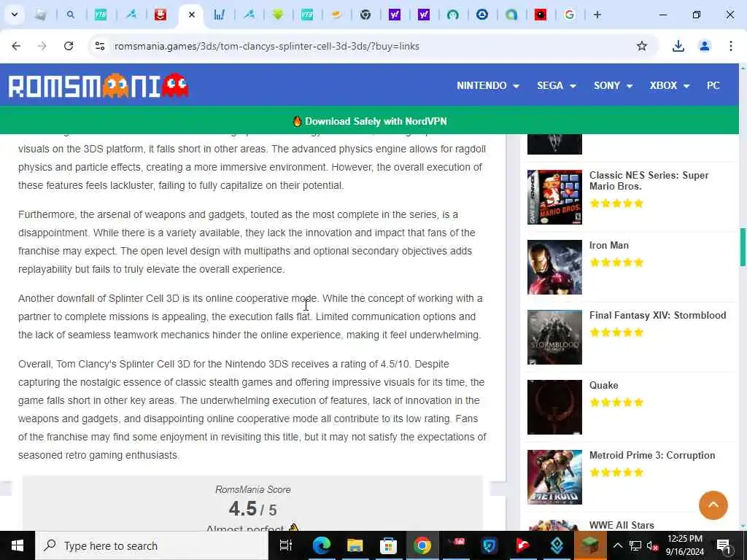
Task: Expand the SONY menu
Action: pyautogui.click(x=613, y=86)
